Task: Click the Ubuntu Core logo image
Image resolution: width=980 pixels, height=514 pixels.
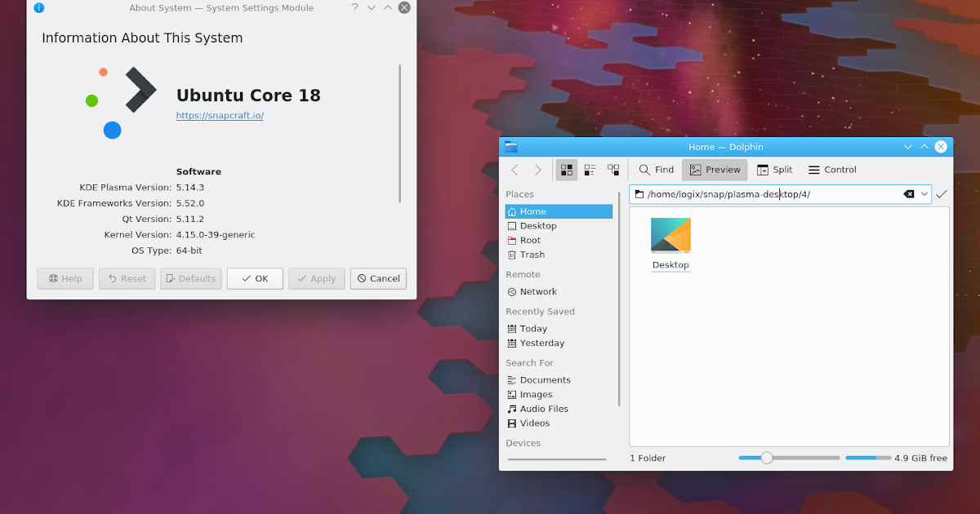Action: pyautogui.click(x=121, y=103)
